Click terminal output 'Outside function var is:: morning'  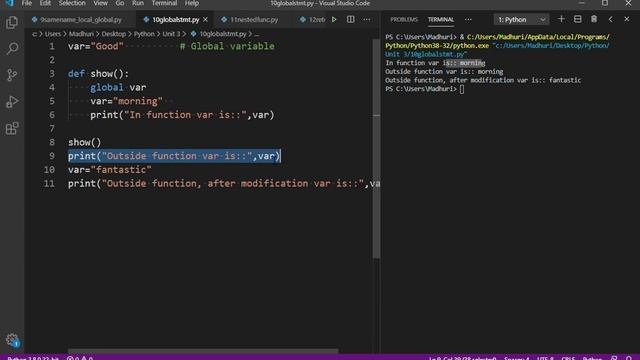click(x=444, y=71)
